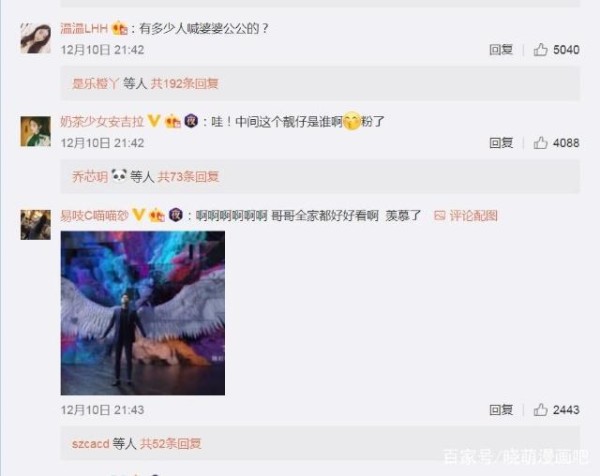
Task: Open the 评论配图 picture icon link
Action: pos(466,215)
